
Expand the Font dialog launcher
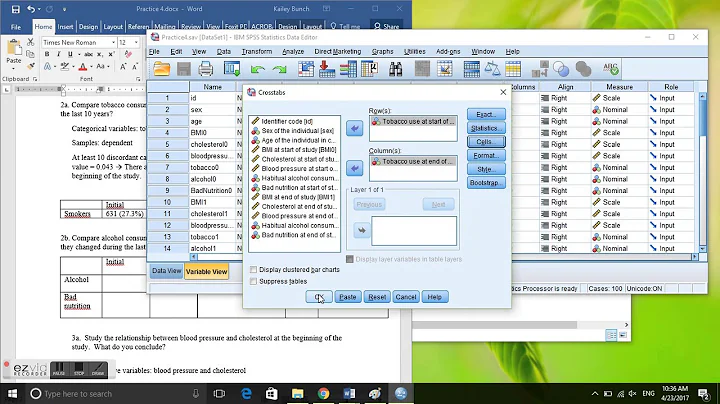tap(138, 79)
